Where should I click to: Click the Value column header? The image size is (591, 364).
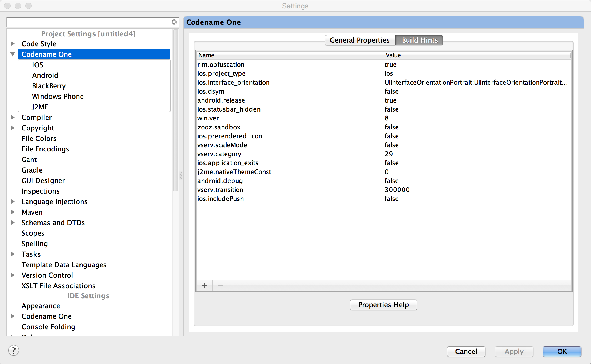pos(477,55)
